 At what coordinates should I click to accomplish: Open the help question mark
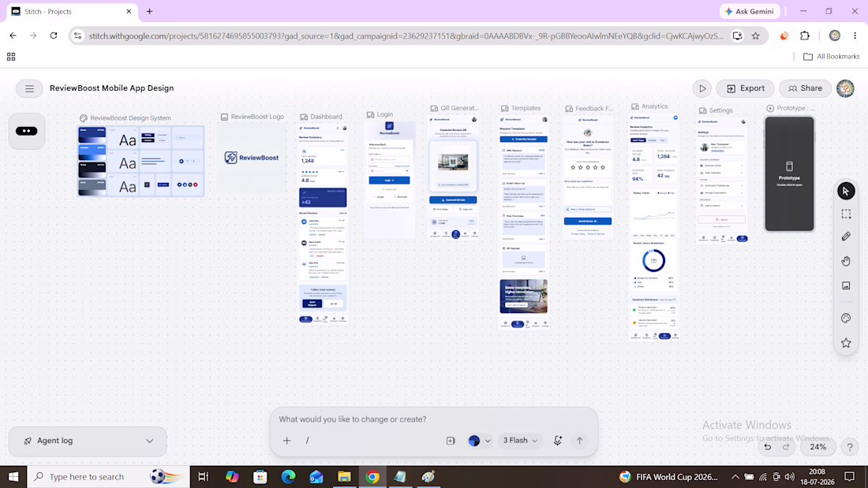(x=850, y=447)
